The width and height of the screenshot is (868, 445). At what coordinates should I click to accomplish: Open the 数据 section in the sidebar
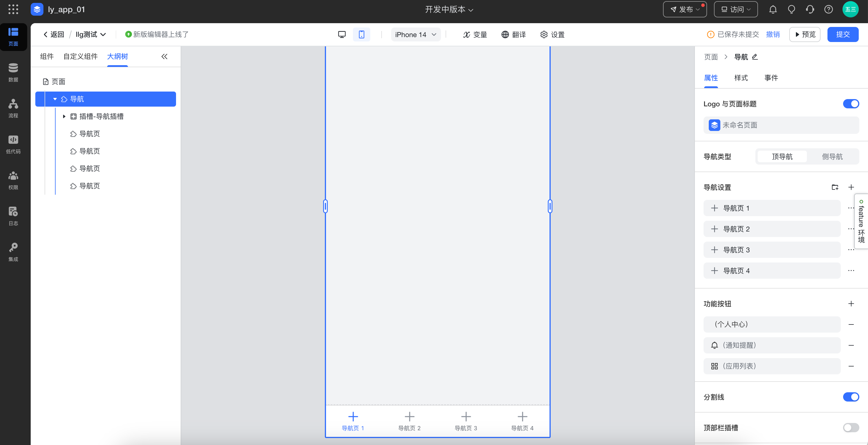click(13, 73)
